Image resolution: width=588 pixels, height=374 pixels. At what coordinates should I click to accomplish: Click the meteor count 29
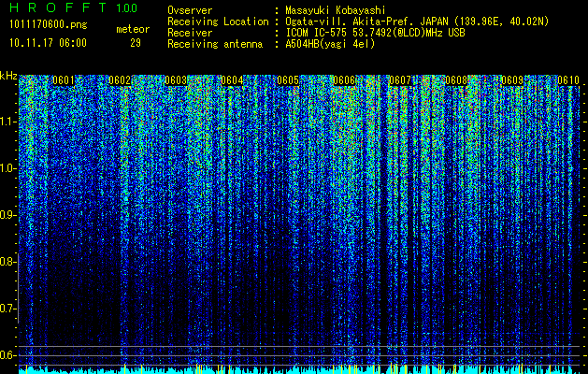click(x=136, y=43)
